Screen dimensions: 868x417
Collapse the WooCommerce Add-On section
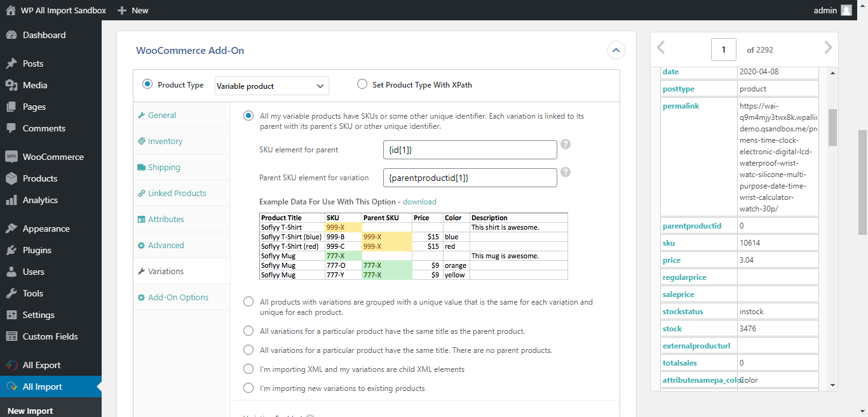point(616,51)
